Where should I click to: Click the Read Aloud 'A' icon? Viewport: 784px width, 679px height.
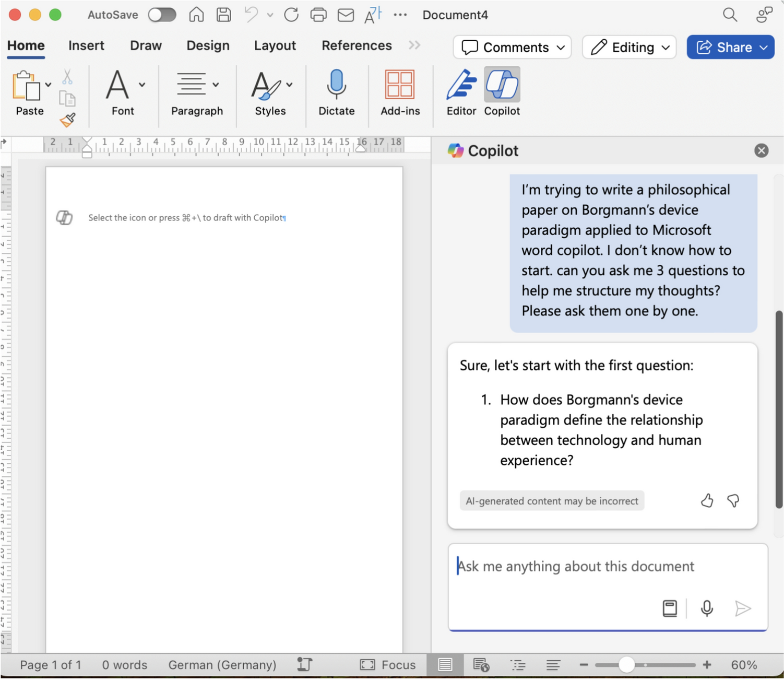(x=373, y=15)
